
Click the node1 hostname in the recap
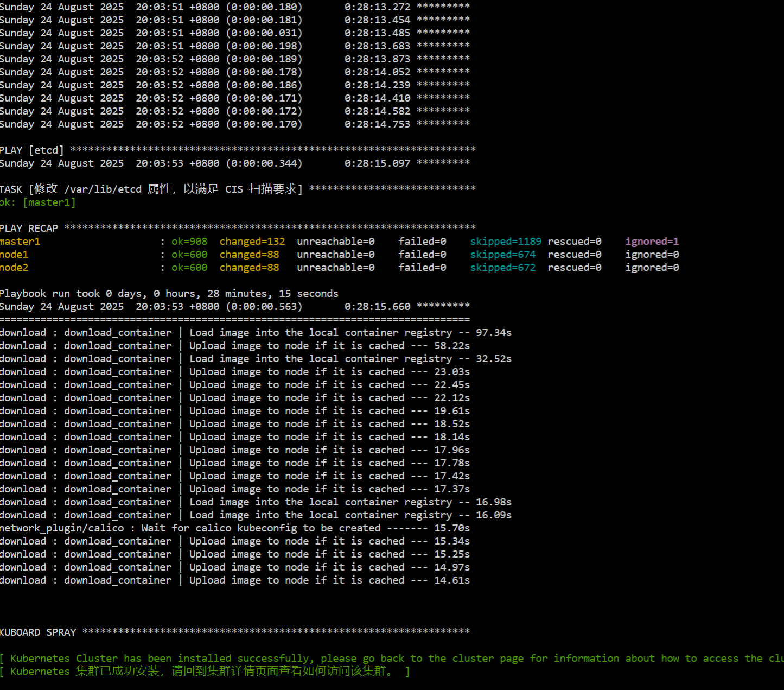14,255
